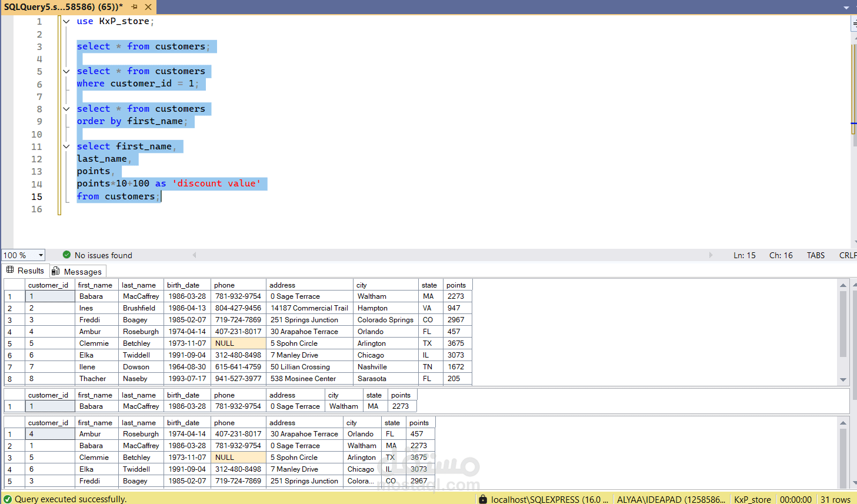
Task: Click the lock icon beside localhost\SQLEXPRESS
Action: pos(483,499)
